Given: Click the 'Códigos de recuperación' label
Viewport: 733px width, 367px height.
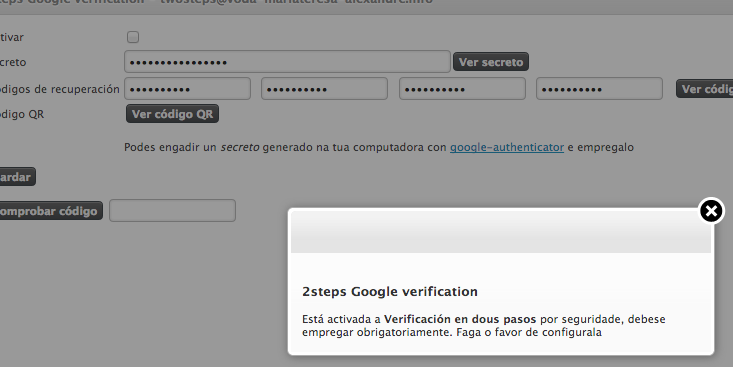Looking at the screenshot, I should (x=60, y=89).
